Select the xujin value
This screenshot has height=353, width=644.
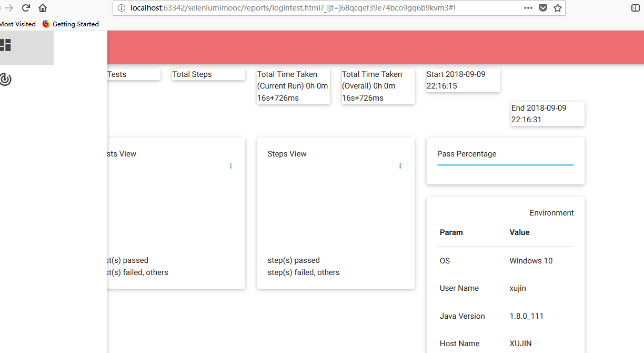518,288
